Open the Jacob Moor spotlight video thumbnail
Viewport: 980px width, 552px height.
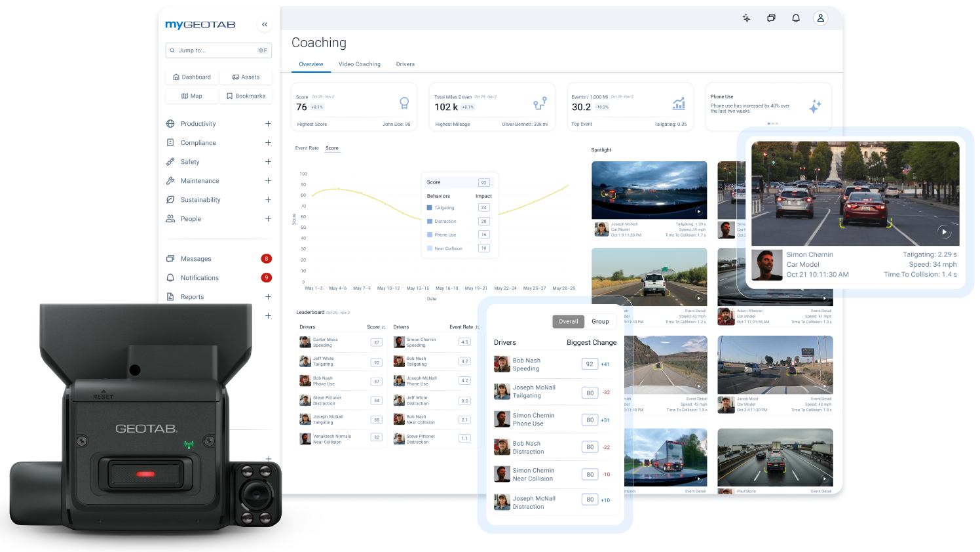775,365
